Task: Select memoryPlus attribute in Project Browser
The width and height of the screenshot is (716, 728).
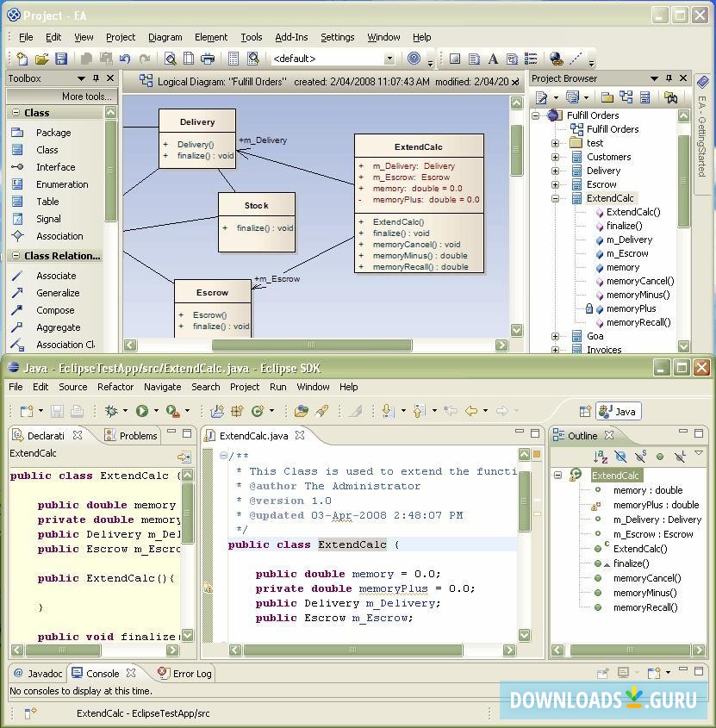Action: (x=631, y=308)
